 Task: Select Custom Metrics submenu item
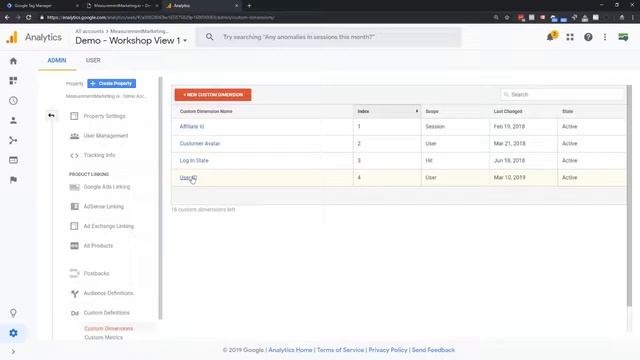coord(103,338)
